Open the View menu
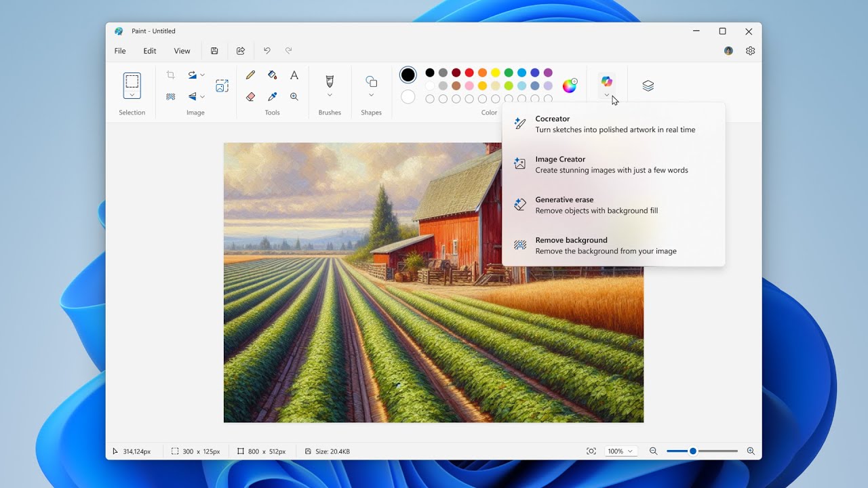 [x=182, y=51]
